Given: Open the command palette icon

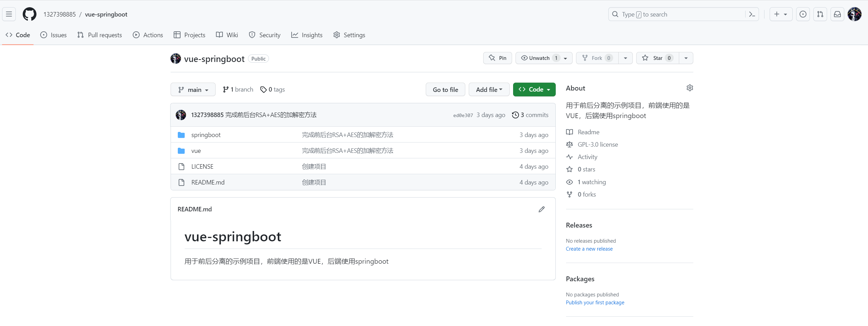Looking at the screenshot, I should point(752,14).
